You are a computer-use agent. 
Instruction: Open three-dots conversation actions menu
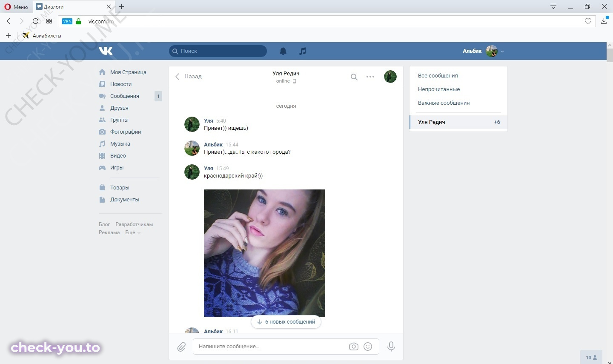[x=370, y=77]
